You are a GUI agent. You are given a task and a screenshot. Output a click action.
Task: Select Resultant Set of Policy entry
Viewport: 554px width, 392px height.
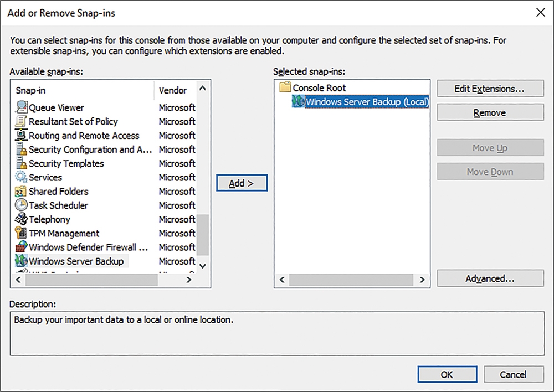(73, 121)
